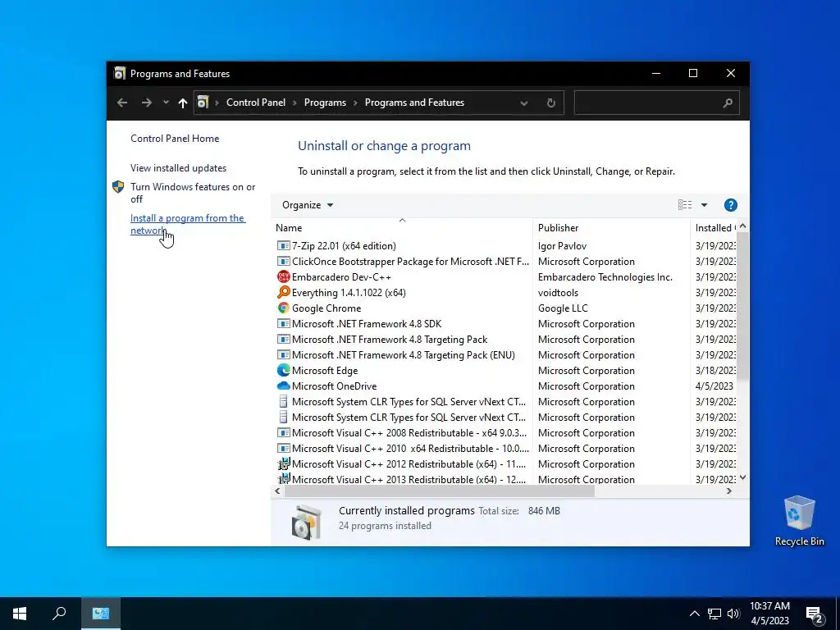Open Turn Windows features on or off
This screenshot has height=630, width=840.
coord(193,193)
